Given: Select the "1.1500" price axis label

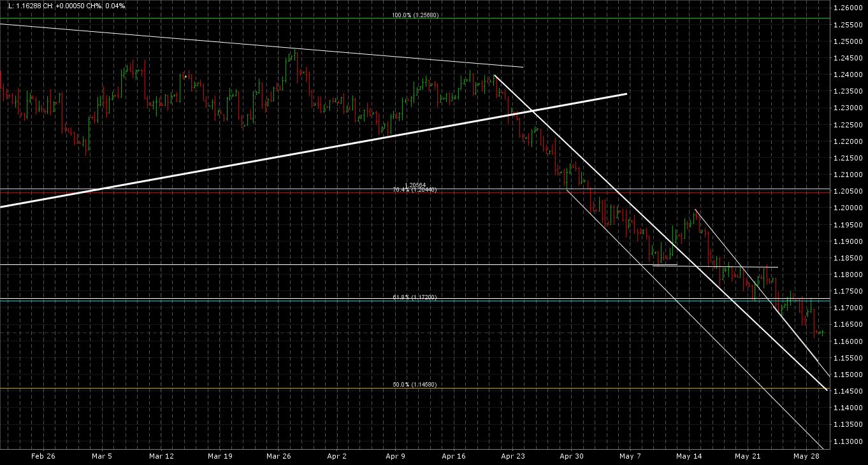Looking at the screenshot, I should tap(847, 375).
